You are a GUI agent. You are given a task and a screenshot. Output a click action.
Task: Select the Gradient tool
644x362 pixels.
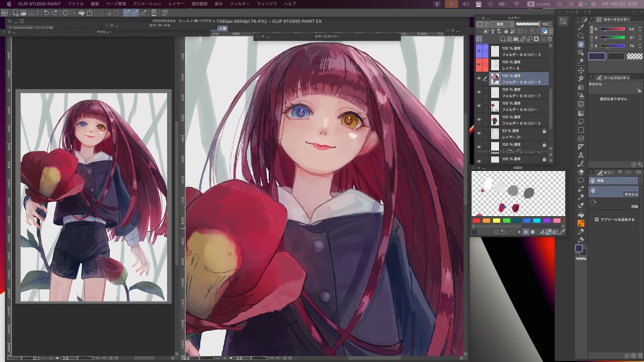(581, 113)
